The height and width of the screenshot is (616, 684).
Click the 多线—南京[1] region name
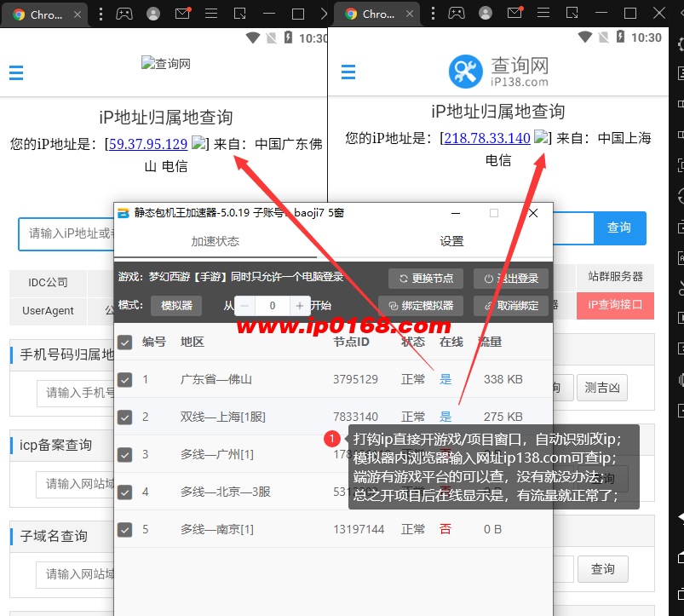(217, 530)
